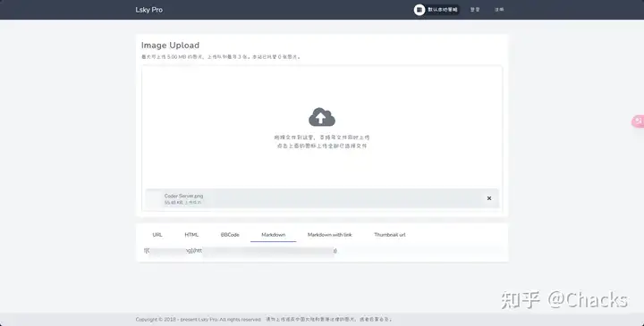Click the cloud upload arrow icon

322,117
